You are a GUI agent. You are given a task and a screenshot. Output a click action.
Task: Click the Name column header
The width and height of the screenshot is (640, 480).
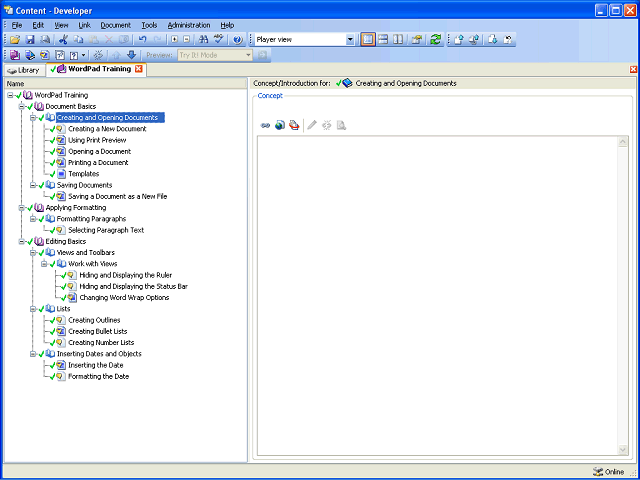click(x=126, y=84)
